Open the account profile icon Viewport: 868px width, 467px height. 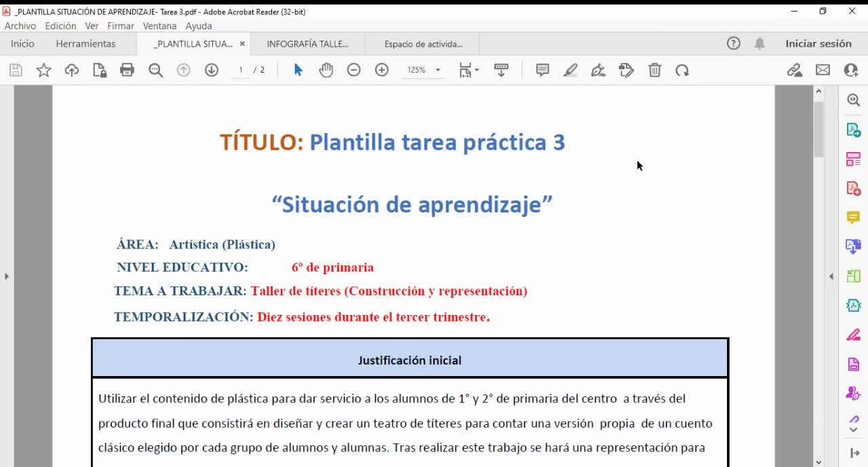(x=851, y=70)
